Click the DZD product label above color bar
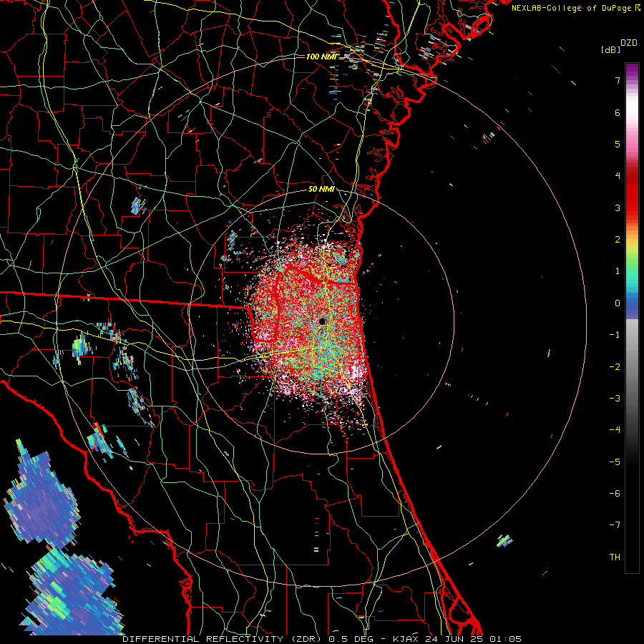644x644 pixels. 628,43
